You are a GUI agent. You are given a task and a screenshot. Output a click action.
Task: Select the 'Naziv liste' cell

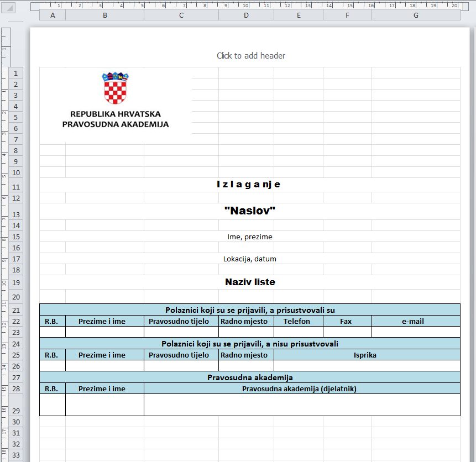click(x=249, y=282)
